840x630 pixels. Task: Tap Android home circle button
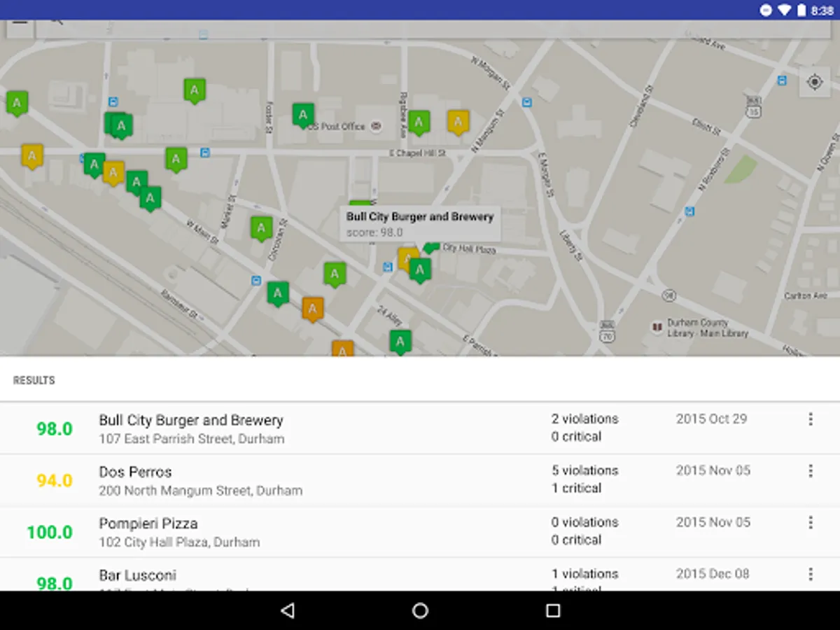(x=420, y=610)
